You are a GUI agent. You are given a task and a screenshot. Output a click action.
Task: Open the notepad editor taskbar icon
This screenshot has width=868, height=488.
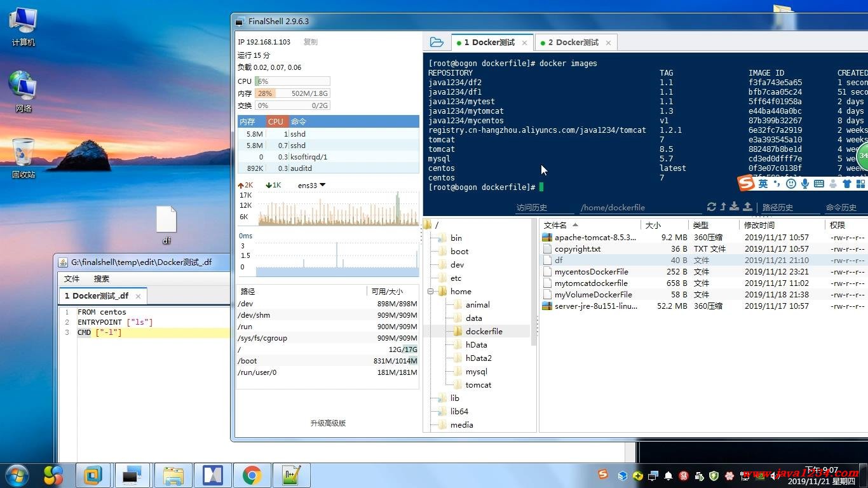(291, 475)
